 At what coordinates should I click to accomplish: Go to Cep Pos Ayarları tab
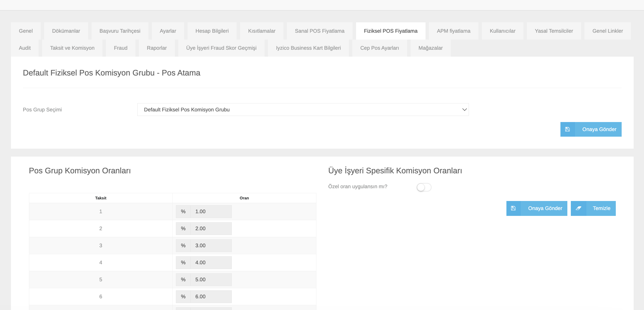[x=379, y=48]
